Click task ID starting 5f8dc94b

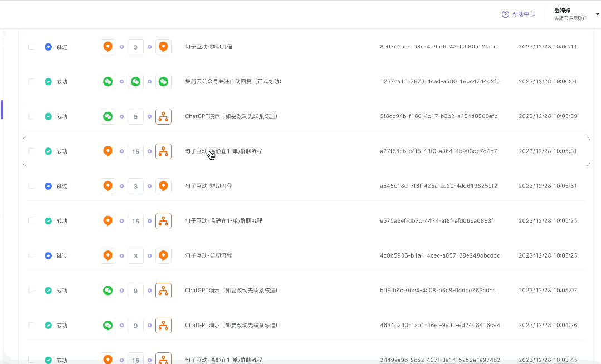(x=439, y=116)
